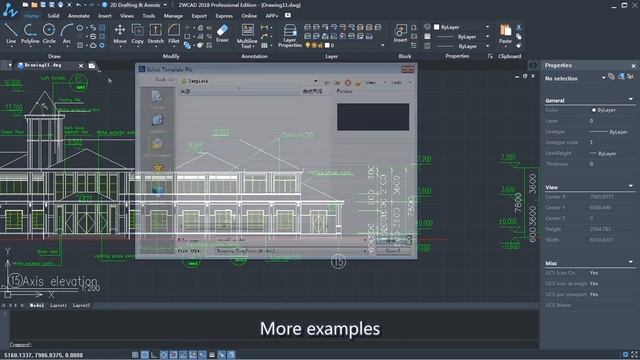This screenshot has height=360, width=640.
Task: Activate the Fillet tool
Action: [173, 33]
